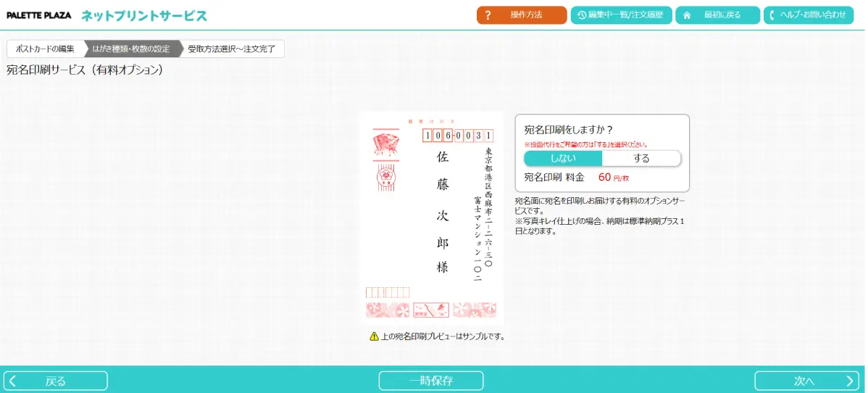The image size is (868, 393).
Task: Click the recipient name 佐藤次郎様
Action: click(x=442, y=212)
